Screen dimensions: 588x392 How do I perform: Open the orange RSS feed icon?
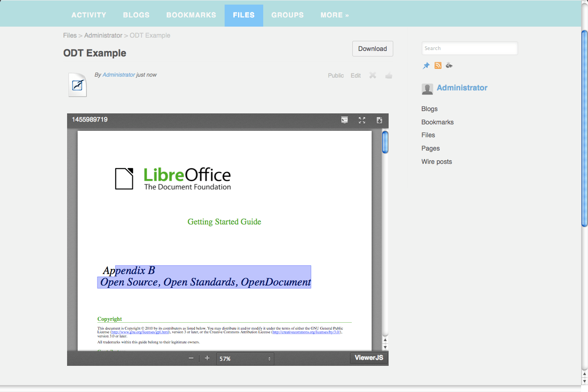coord(438,65)
